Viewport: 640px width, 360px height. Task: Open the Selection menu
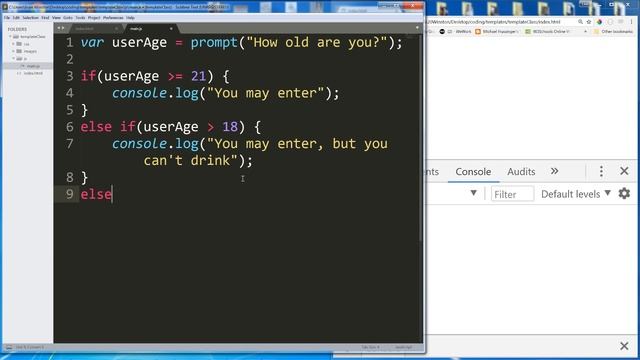30,18
